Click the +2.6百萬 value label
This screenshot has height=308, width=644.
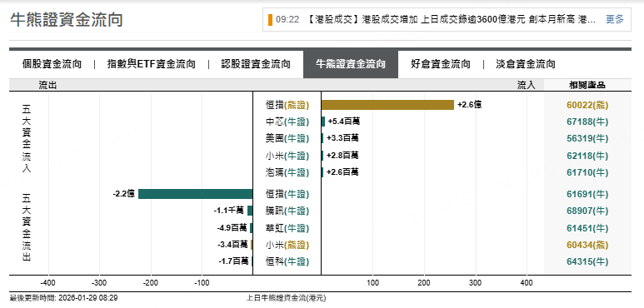tap(342, 172)
